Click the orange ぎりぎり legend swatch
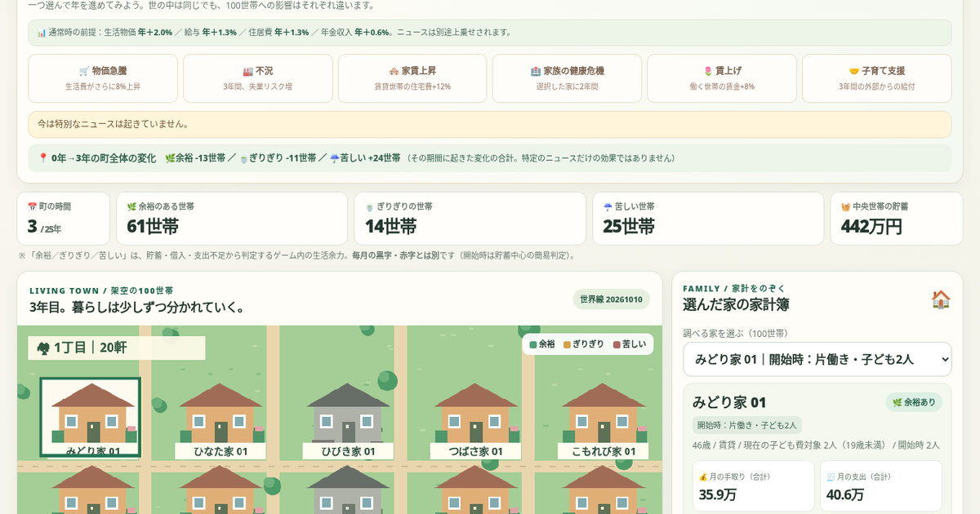 point(567,344)
